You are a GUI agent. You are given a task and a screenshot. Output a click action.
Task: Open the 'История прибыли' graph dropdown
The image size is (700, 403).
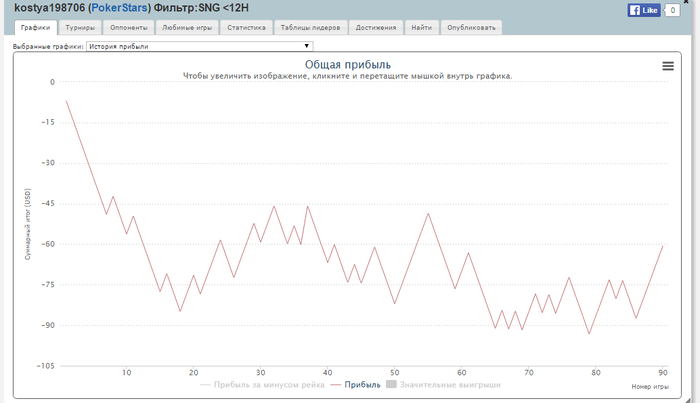pyautogui.click(x=199, y=46)
